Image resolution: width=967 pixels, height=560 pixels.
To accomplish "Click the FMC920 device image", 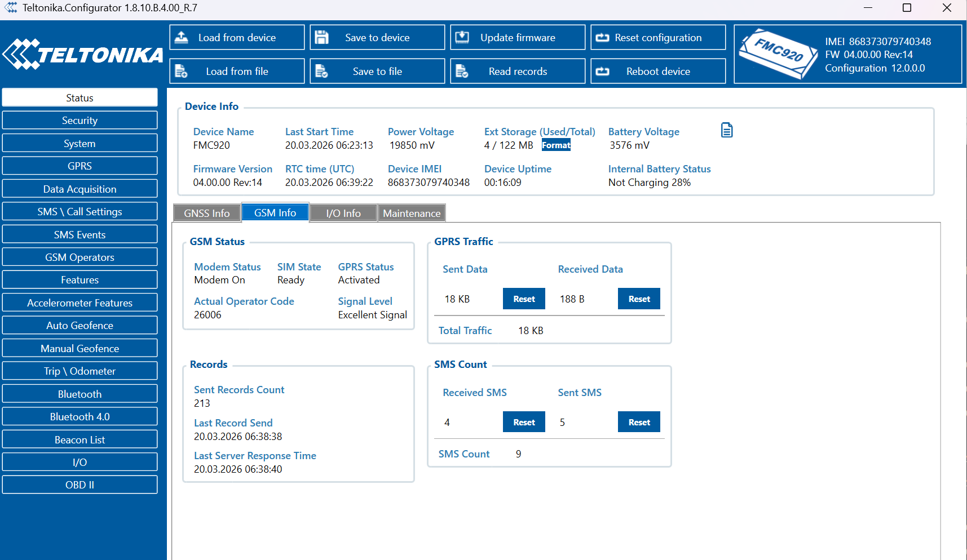I will click(x=778, y=54).
